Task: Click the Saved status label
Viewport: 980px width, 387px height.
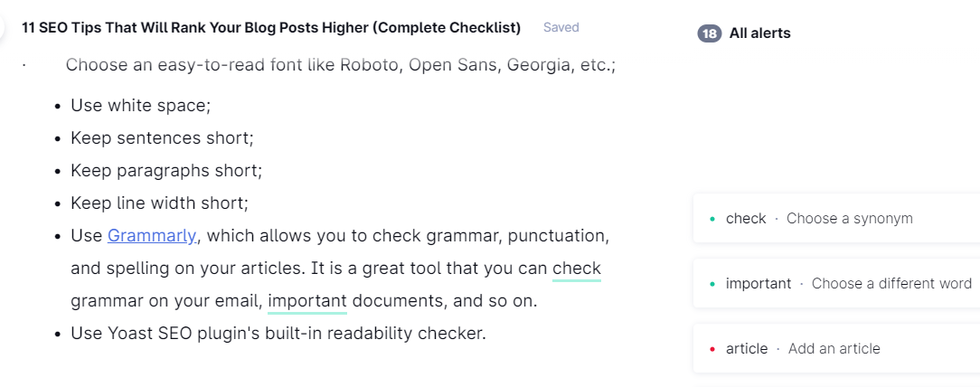Action: tap(561, 27)
